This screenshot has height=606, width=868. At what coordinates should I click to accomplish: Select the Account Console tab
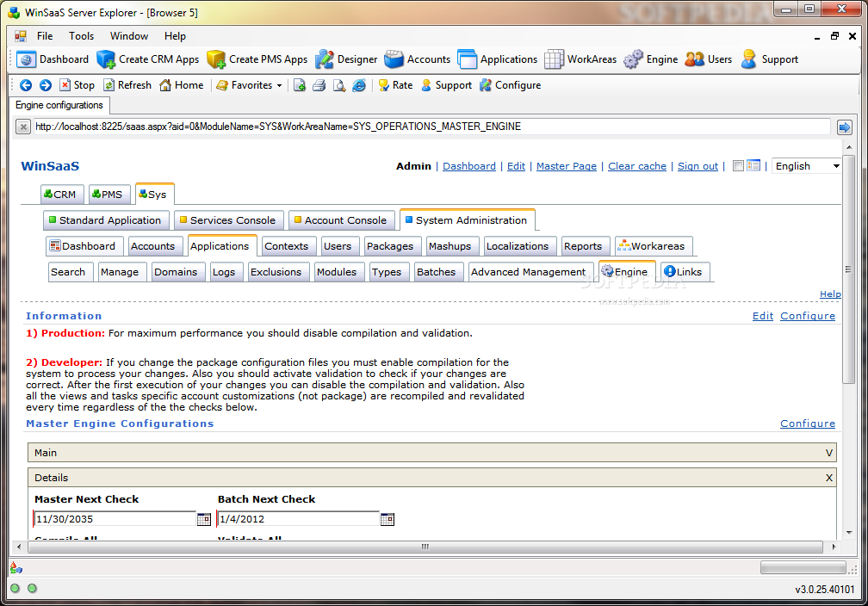pos(342,220)
